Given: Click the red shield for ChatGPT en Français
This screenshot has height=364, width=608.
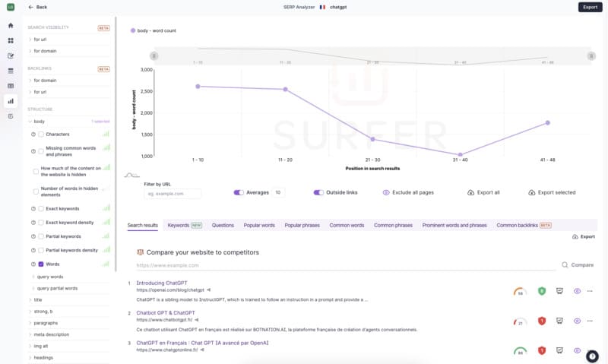Looking at the screenshot, I should coord(542,351).
